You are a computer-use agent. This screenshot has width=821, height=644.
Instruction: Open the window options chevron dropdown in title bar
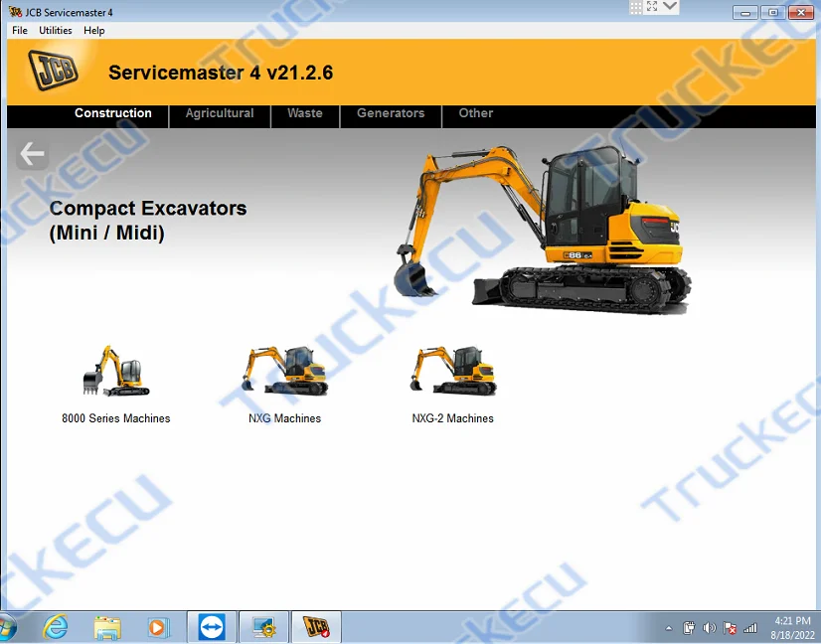(669, 8)
